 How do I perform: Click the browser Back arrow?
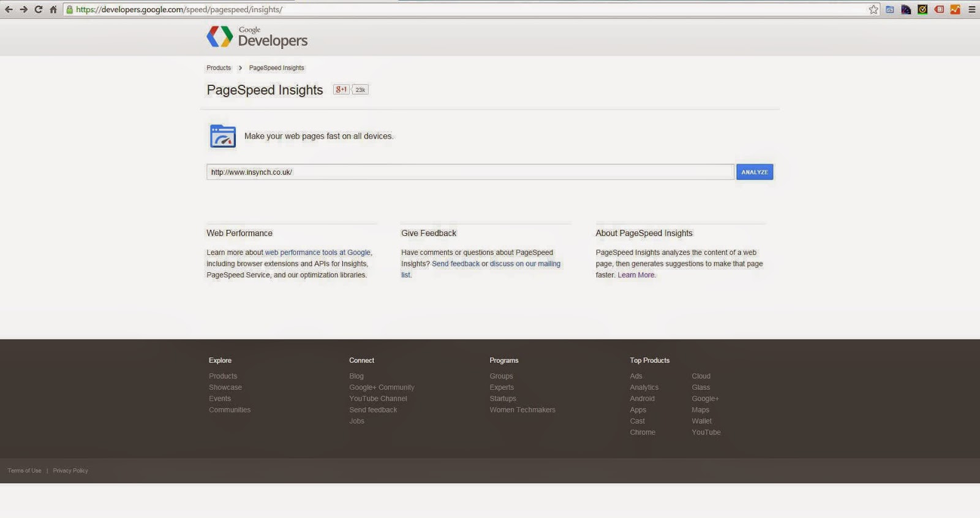point(9,9)
